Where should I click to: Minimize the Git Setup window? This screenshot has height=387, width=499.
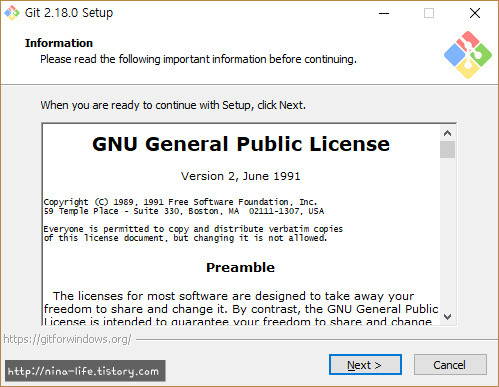pos(384,13)
